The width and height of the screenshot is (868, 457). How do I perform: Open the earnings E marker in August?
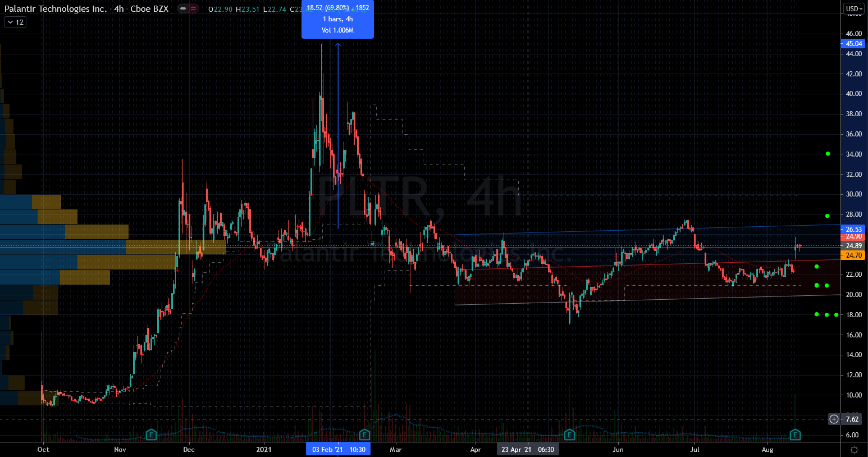[795, 435]
